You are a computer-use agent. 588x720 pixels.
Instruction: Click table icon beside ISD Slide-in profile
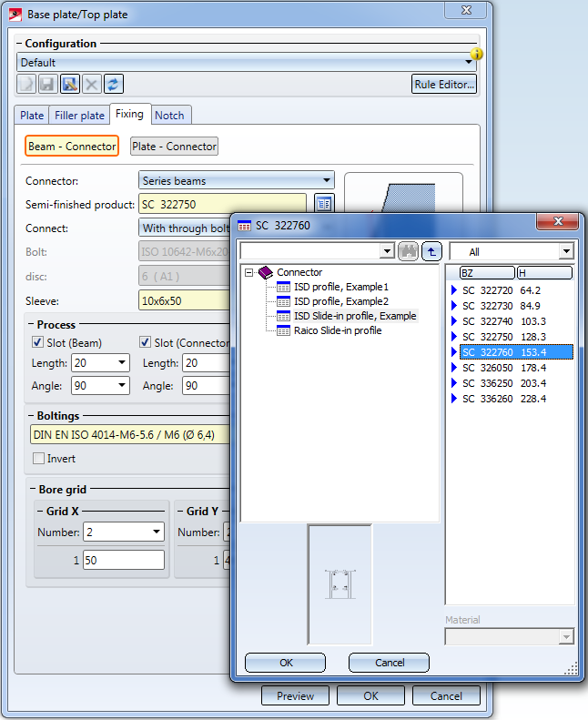(x=284, y=317)
